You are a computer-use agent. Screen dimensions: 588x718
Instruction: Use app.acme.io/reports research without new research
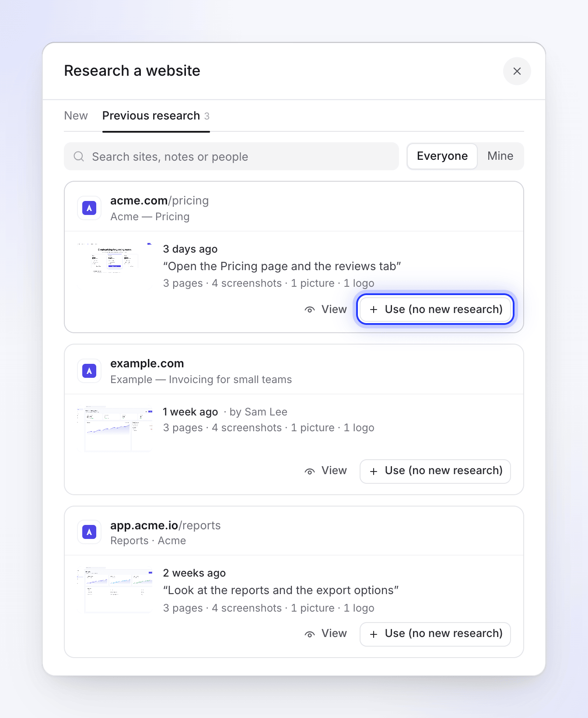(435, 634)
